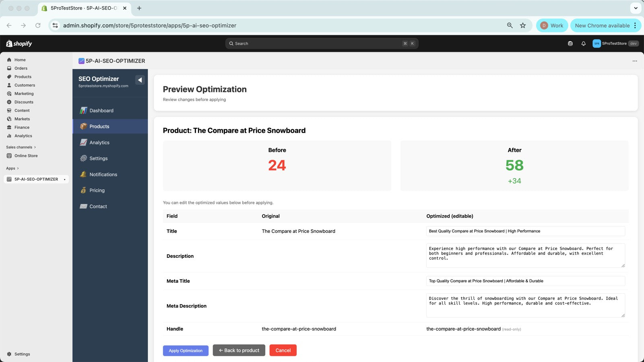The width and height of the screenshot is (644, 362).
Task: Edit the optimized Title field
Action: 526,231
